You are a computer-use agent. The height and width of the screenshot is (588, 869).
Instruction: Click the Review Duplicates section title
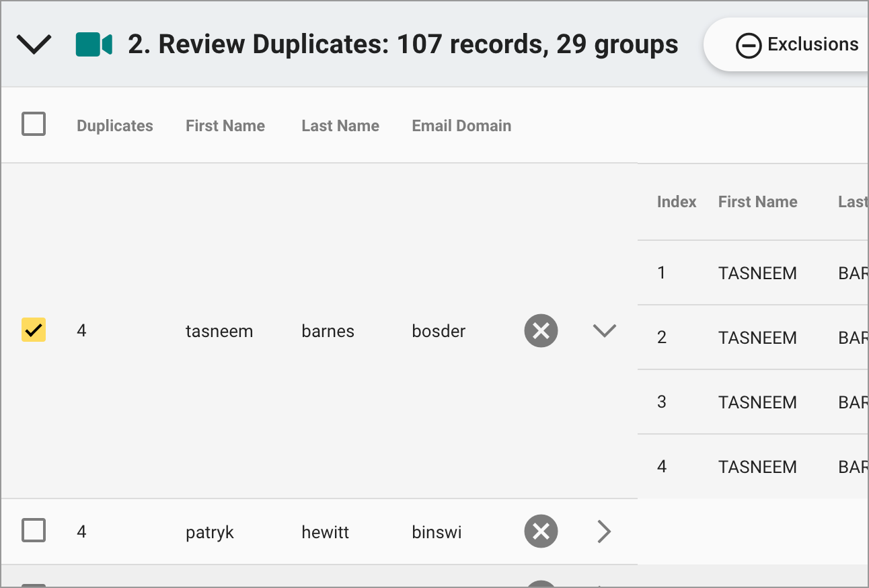pos(403,44)
